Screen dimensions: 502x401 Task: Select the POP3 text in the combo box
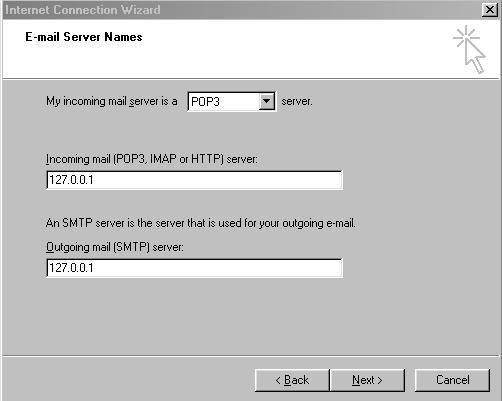click(205, 102)
